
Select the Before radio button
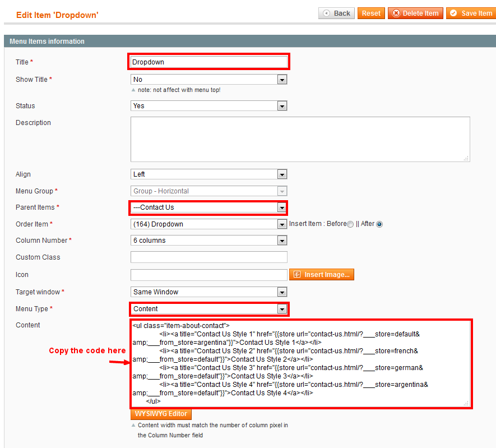[350, 224]
